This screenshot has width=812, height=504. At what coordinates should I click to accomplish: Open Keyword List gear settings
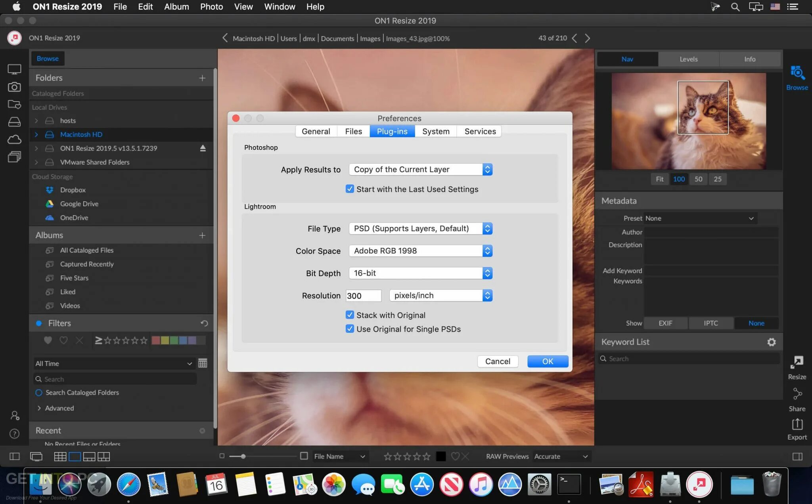771,342
